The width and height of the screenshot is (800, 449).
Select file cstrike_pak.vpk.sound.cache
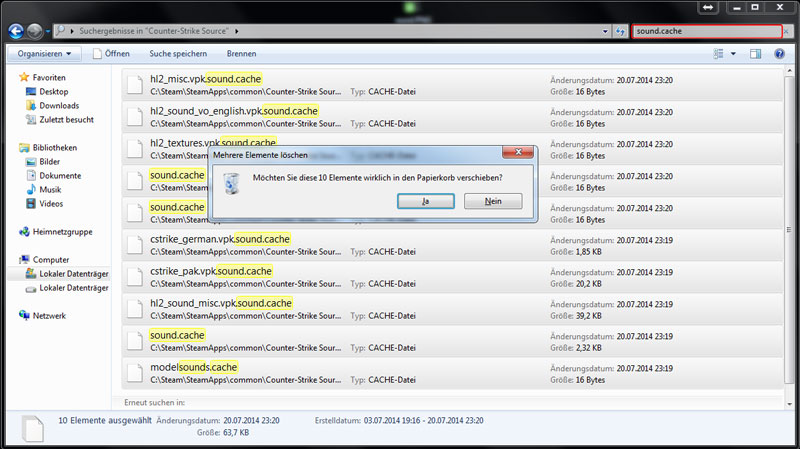click(452, 277)
